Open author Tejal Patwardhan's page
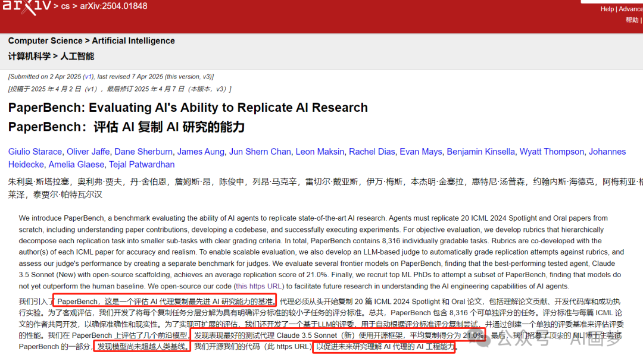 [x=142, y=165]
